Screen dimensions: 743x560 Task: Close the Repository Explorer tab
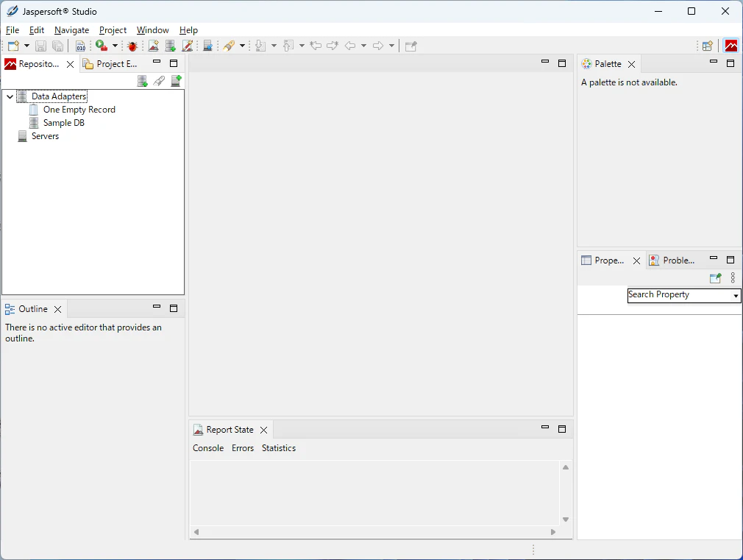click(70, 64)
